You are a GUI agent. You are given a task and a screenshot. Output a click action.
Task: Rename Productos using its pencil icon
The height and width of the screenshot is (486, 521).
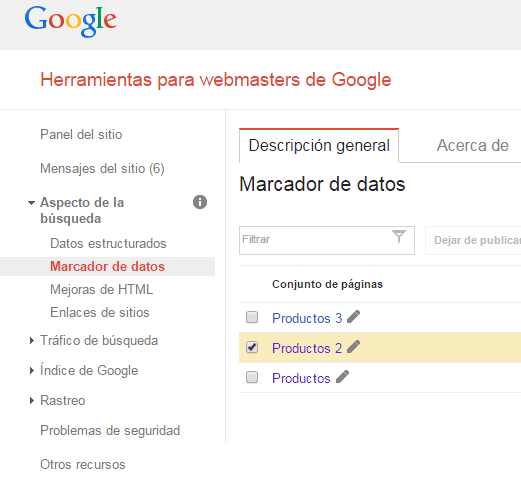[x=342, y=377]
